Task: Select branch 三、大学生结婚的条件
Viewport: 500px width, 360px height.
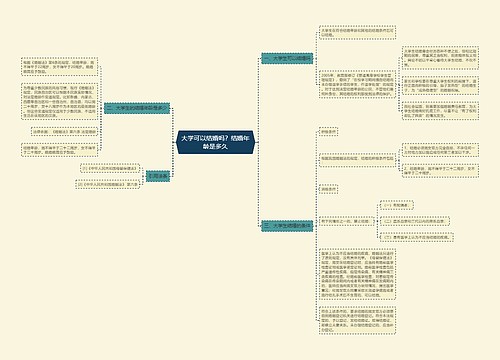Action: click(287, 226)
